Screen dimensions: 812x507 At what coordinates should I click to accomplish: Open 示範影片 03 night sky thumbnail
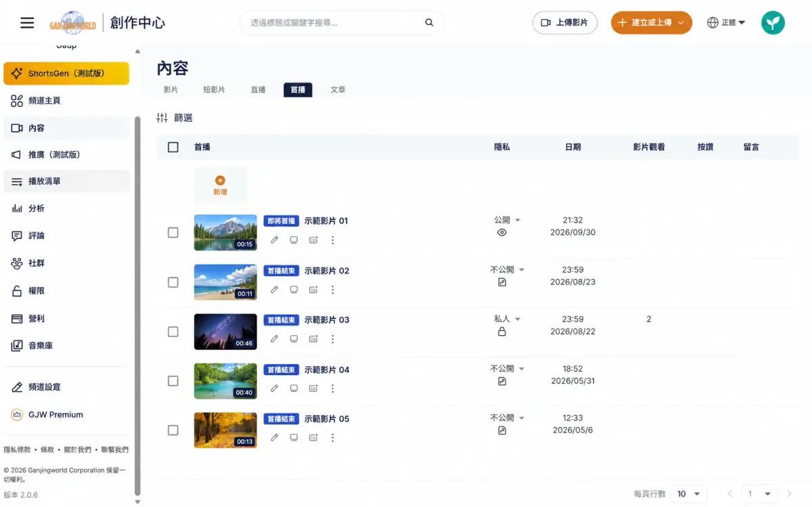(x=225, y=332)
